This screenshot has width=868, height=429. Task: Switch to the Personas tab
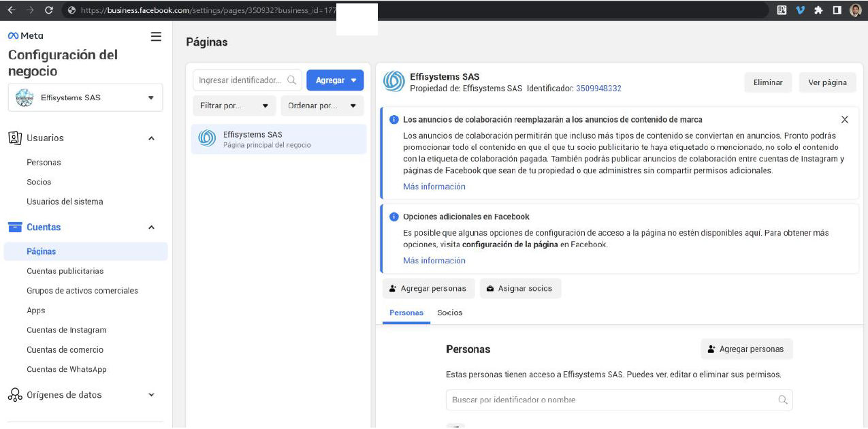pos(406,313)
